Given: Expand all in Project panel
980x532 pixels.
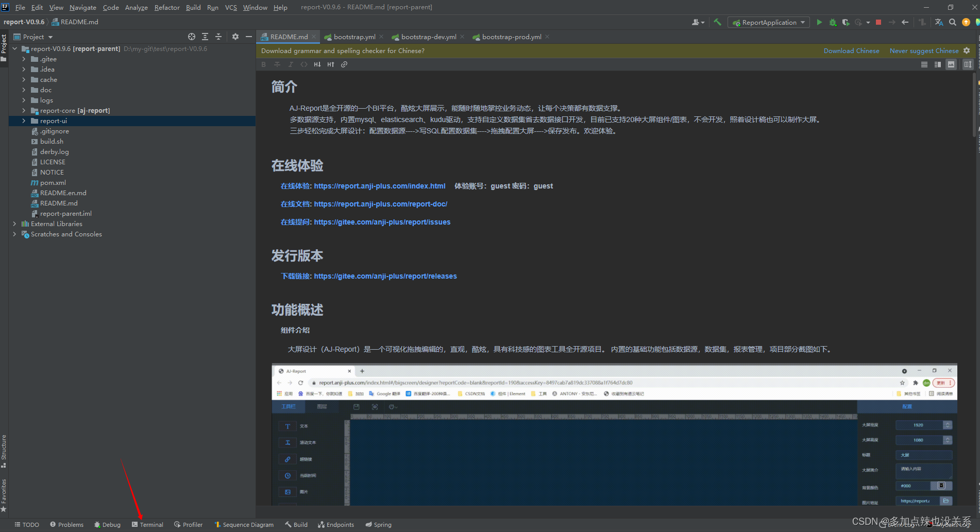Looking at the screenshot, I should (205, 37).
